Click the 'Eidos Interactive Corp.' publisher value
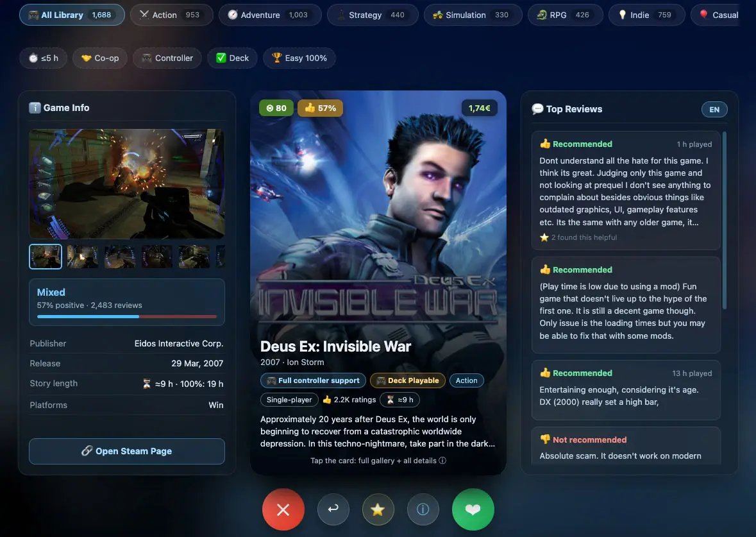The height and width of the screenshot is (537, 756). click(x=179, y=343)
